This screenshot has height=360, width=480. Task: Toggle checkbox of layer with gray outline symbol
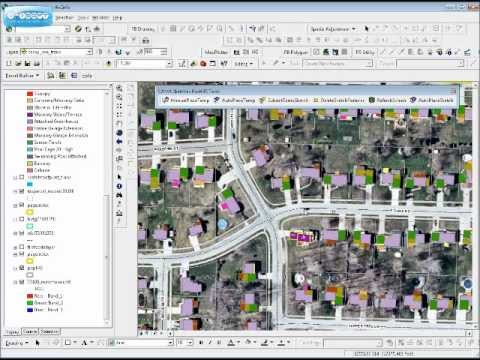[22, 268]
